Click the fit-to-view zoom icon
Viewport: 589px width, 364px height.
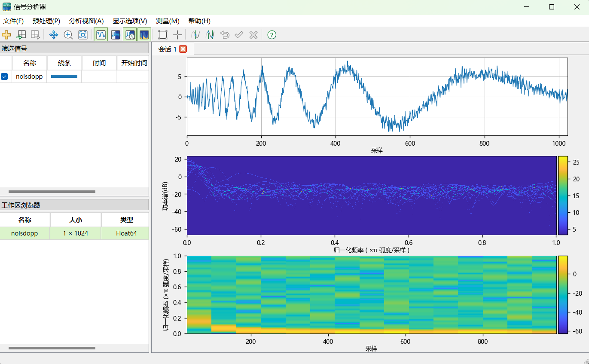[x=82, y=35]
